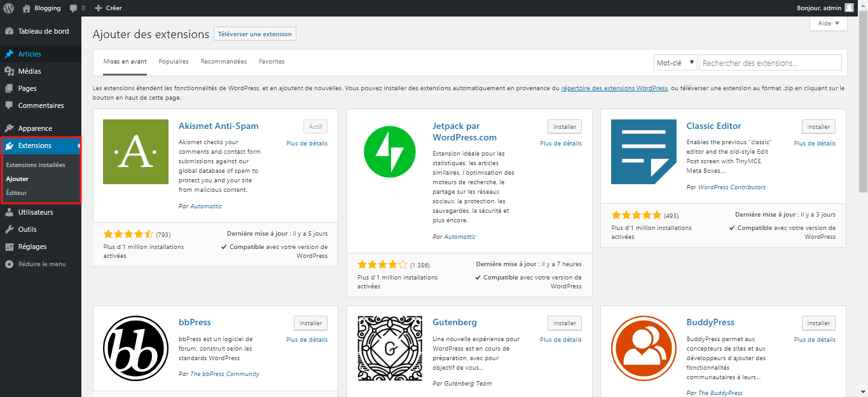Click the Gutenberg Team author link
The width and height of the screenshot is (868, 397).
[468, 384]
